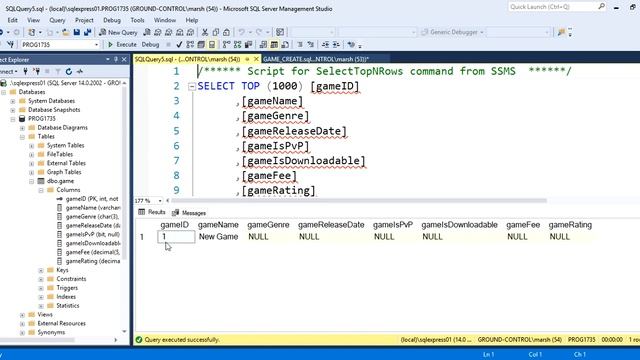Click the Copy icon in toolbar
Screen dimensions: 640x360
coord(216,32)
